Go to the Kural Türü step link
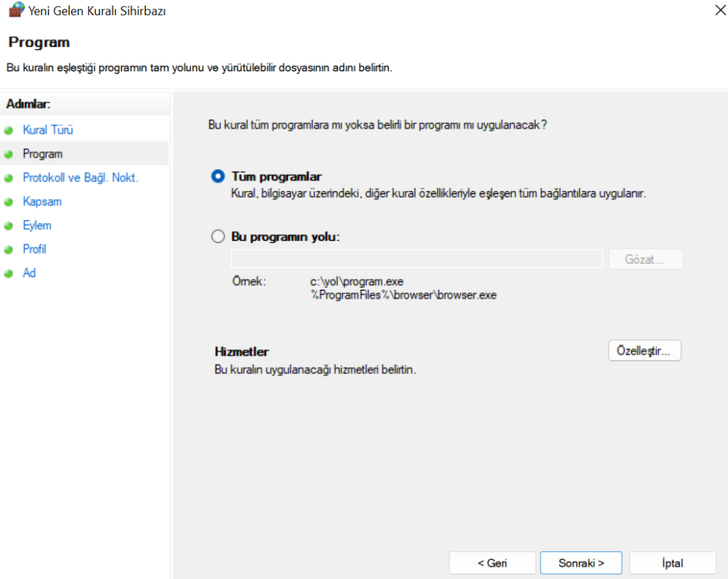Screen dimensions: 728x579 48,130
